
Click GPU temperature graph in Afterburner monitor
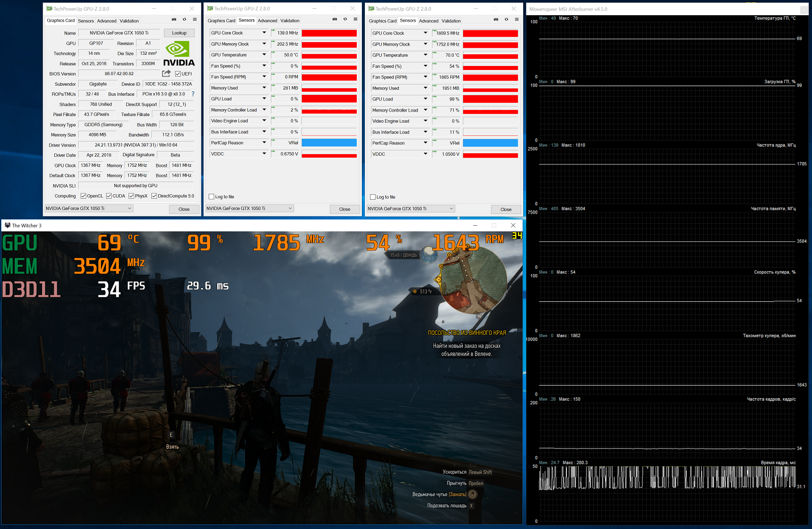point(667,49)
